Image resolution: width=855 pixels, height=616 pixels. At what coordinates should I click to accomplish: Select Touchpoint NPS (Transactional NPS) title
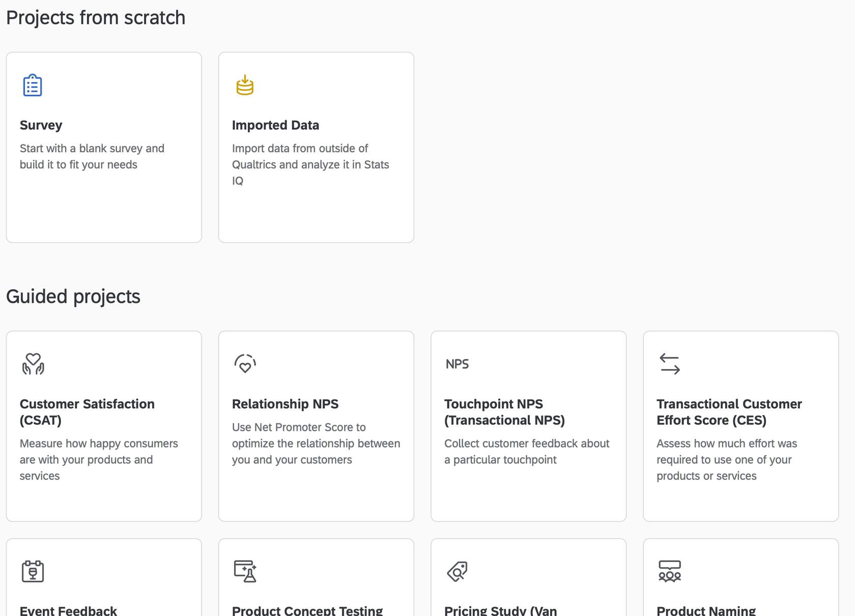coord(504,412)
